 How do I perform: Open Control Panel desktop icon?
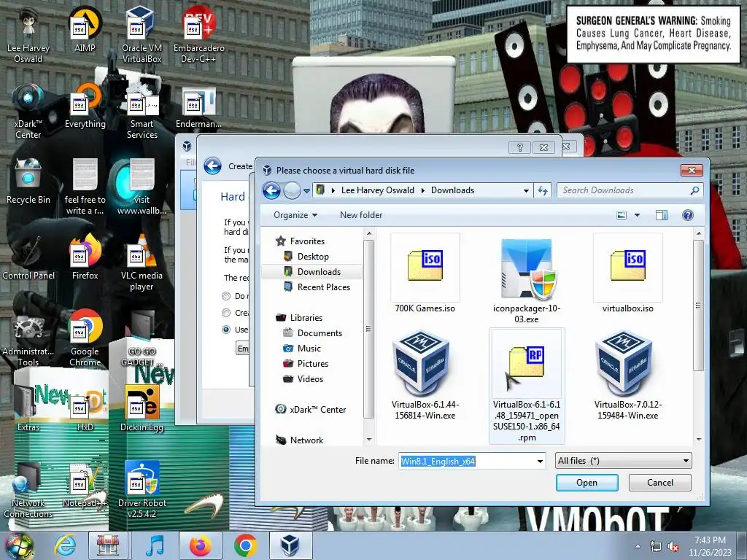[28, 257]
